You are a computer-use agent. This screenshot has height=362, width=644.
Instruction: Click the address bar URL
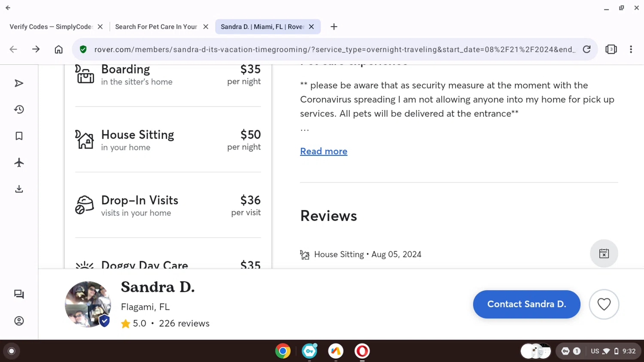(x=334, y=49)
